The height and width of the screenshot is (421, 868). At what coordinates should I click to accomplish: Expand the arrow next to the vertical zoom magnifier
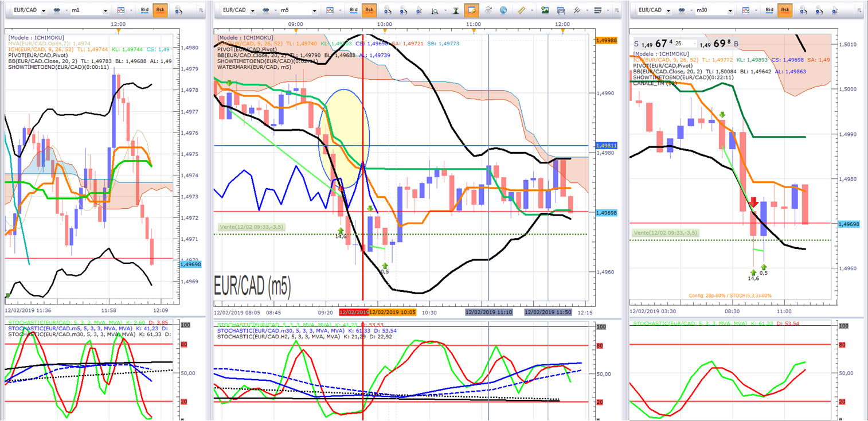[x=445, y=10]
